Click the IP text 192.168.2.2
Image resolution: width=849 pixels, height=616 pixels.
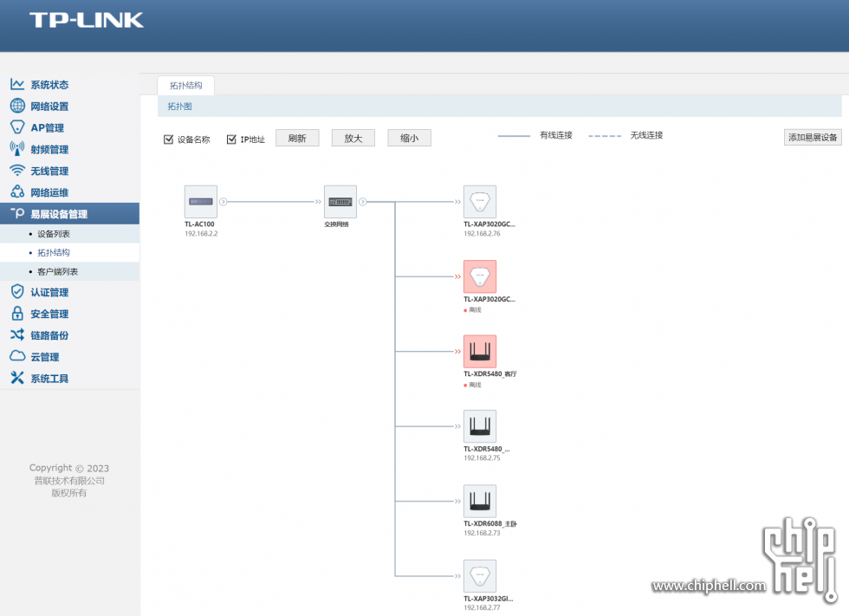(201, 234)
